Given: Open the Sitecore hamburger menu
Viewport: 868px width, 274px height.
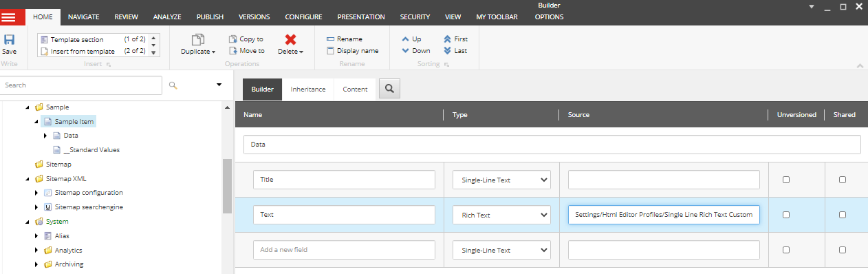Looking at the screenshot, I should point(13,17).
